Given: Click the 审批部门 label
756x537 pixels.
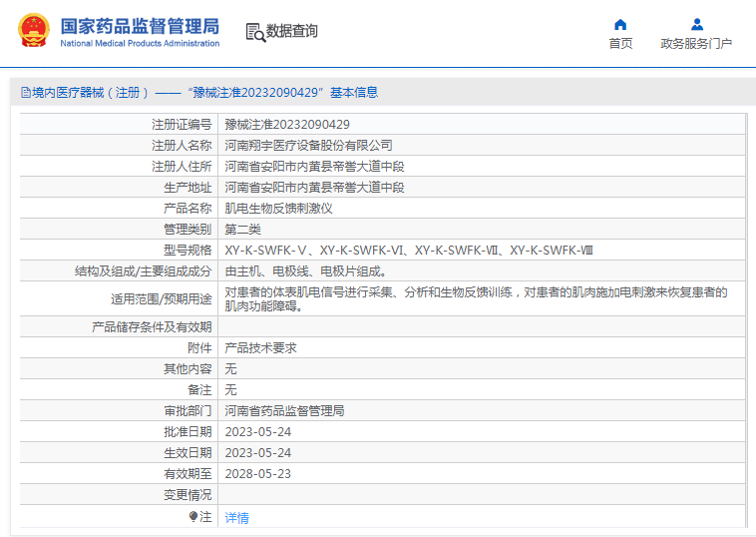Looking at the screenshot, I should 188,411.
